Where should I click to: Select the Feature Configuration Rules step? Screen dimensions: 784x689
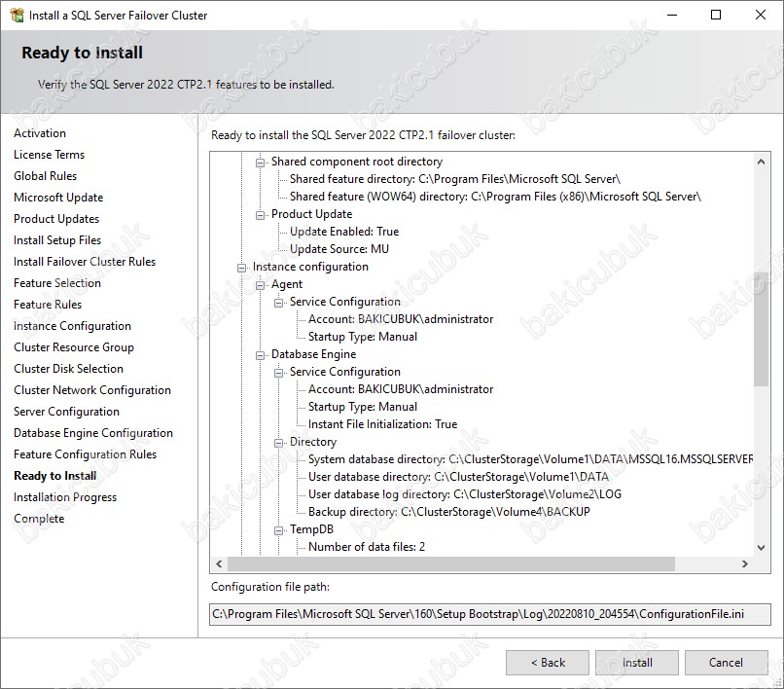85,454
